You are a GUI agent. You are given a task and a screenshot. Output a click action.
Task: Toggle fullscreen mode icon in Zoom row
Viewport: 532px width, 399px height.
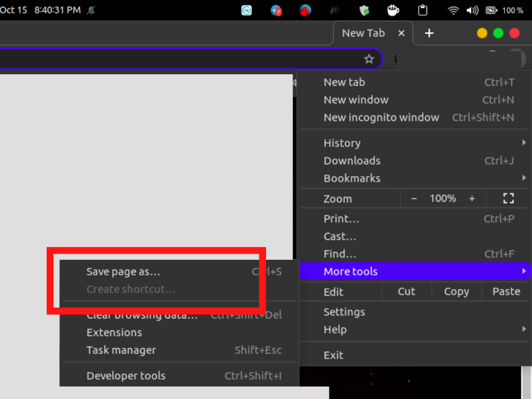pos(508,198)
